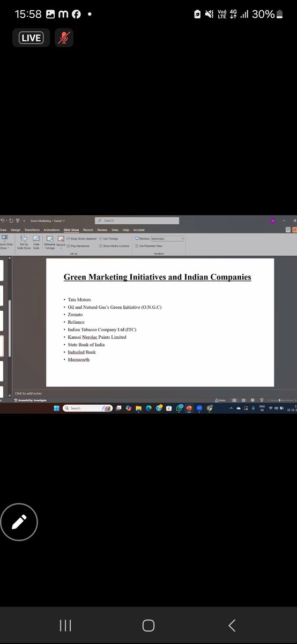This screenshot has height=644, width=297.
Task: Tap the Android recent apps button
Action: coord(65,625)
